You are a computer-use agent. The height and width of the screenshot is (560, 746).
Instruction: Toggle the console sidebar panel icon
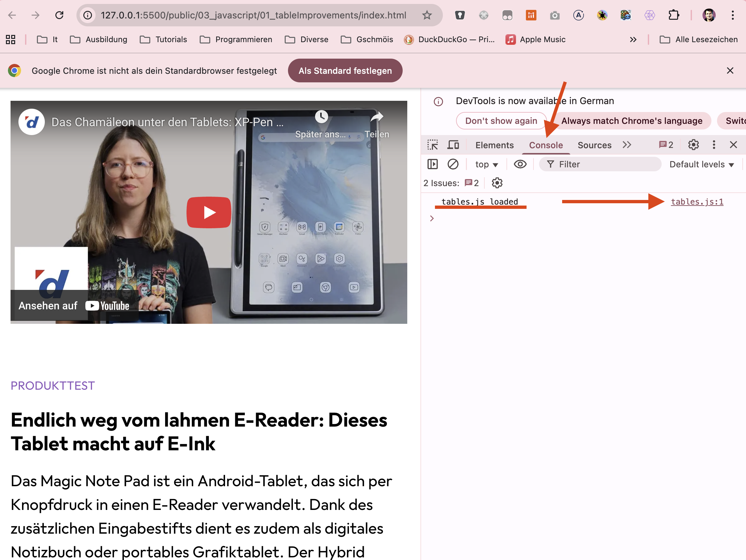[432, 164]
